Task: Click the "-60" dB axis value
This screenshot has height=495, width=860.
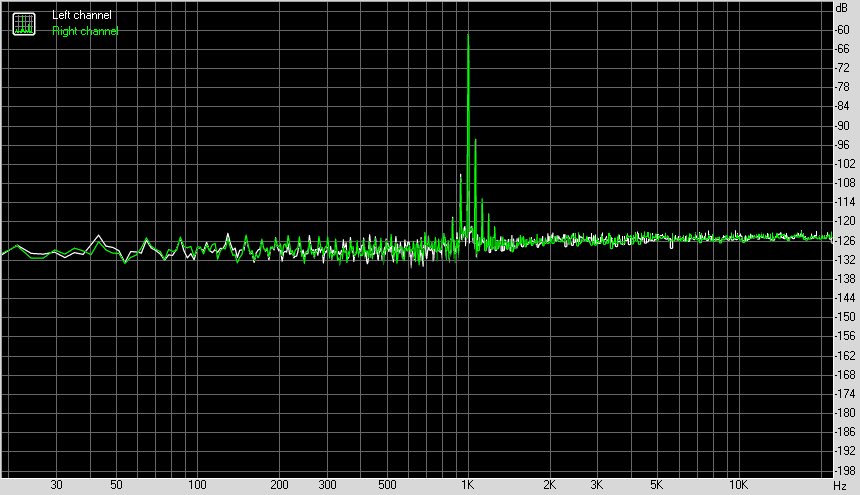Action: [x=842, y=30]
